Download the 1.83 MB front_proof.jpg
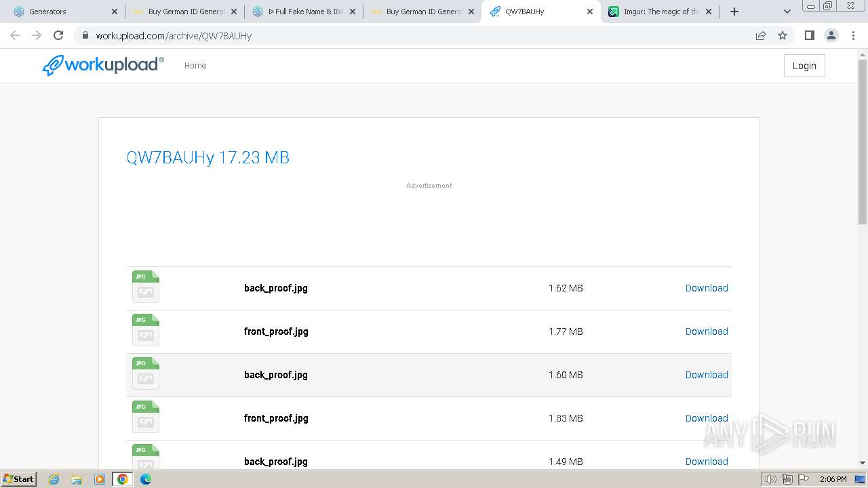The height and width of the screenshot is (488, 868). (707, 418)
